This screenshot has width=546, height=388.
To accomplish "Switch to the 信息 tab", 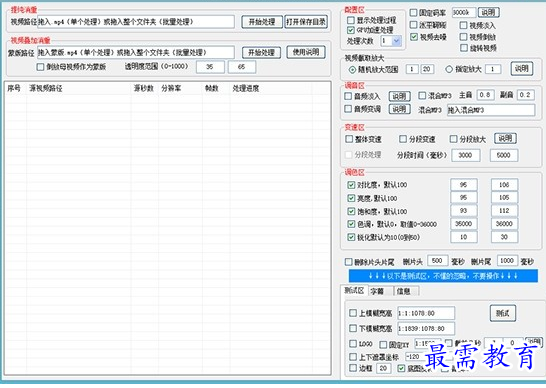I will click(x=406, y=292).
